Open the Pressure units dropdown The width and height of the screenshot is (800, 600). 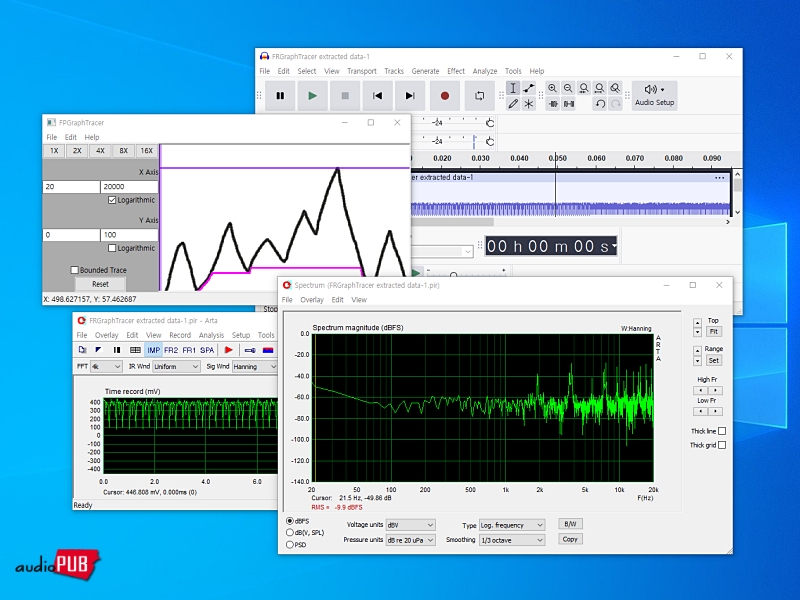pos(411,540)
